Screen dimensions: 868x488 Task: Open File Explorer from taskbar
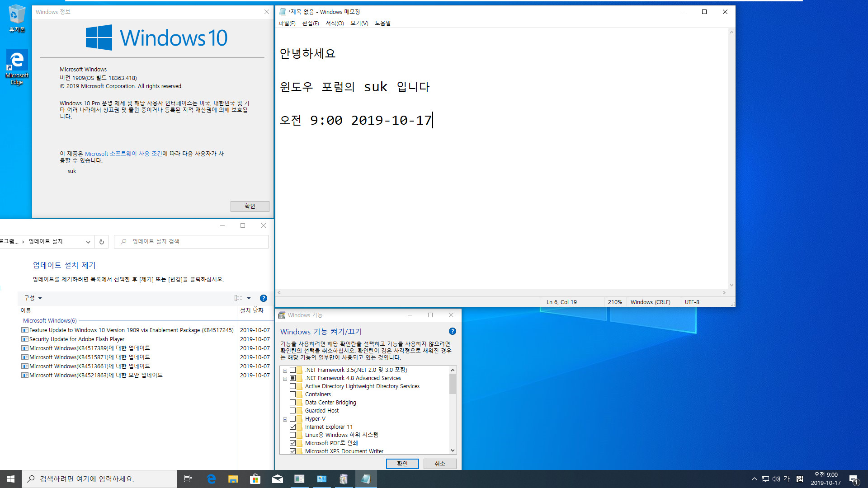[x=233, y=479]
